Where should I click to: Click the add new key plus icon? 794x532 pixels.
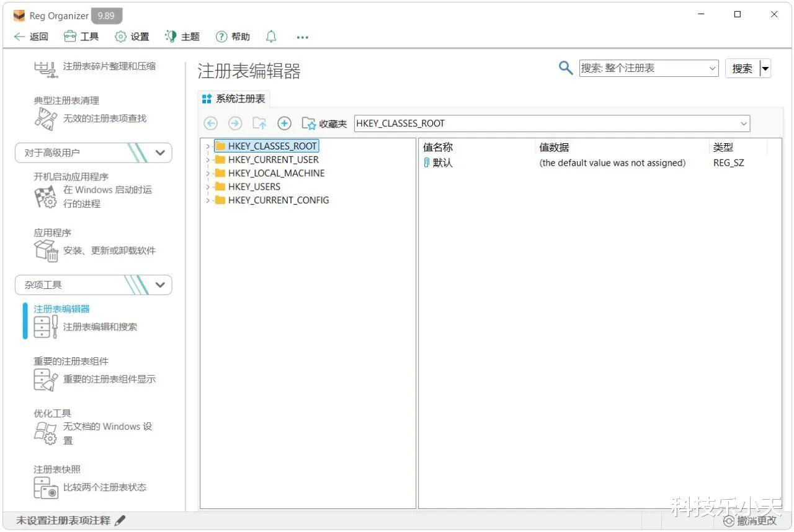point(284,123)
